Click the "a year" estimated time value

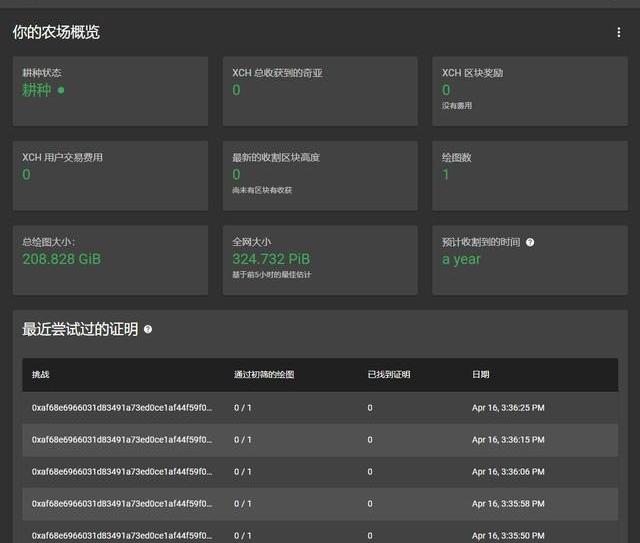click(462, 259)
